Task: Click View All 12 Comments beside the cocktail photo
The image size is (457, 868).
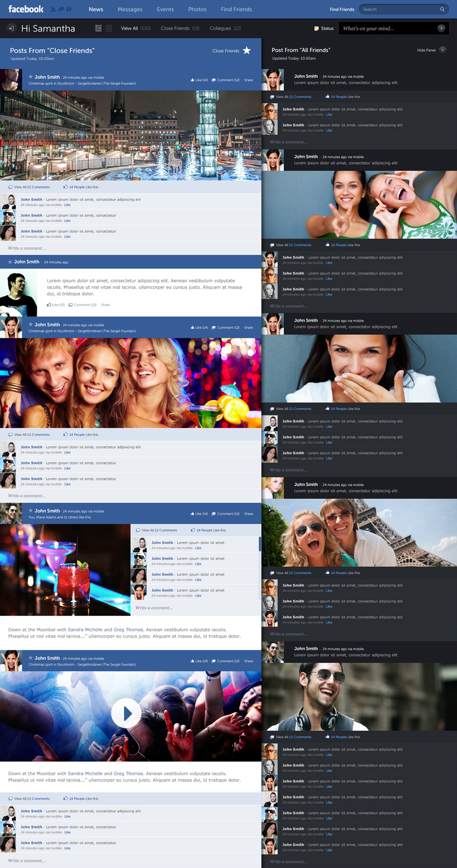Action: tap(156, 530)
